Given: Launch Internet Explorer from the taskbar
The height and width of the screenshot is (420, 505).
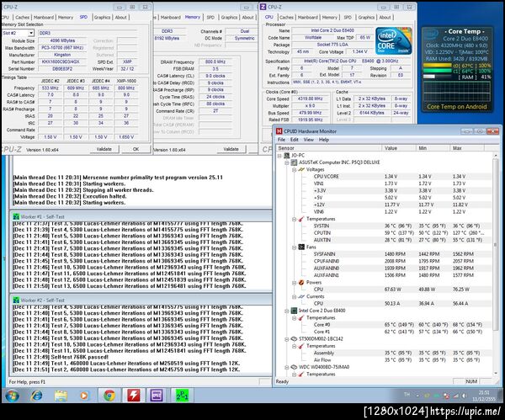Looking at the screenshot, I should pos(36,396).
